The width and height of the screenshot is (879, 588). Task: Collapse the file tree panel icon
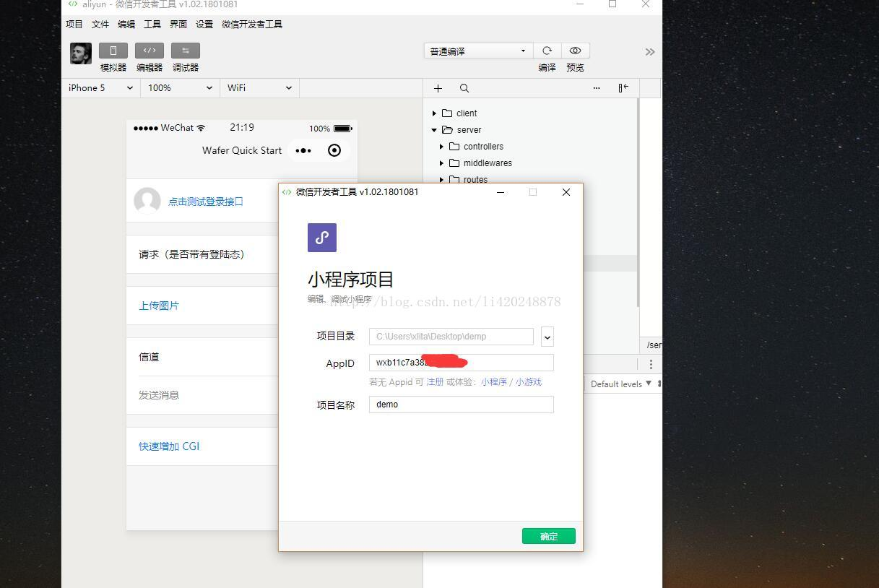pyautogui.click(x=623, y=88)
